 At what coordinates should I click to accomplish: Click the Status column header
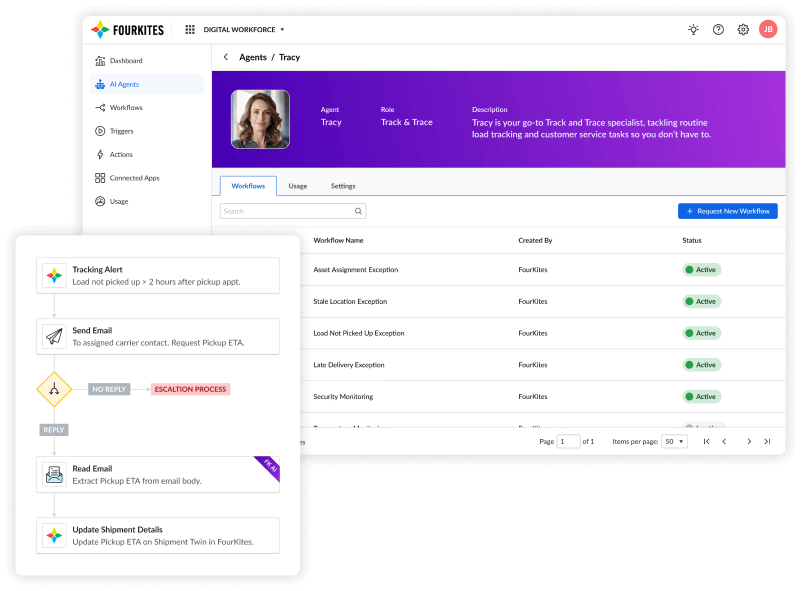(x=692, y=241)
